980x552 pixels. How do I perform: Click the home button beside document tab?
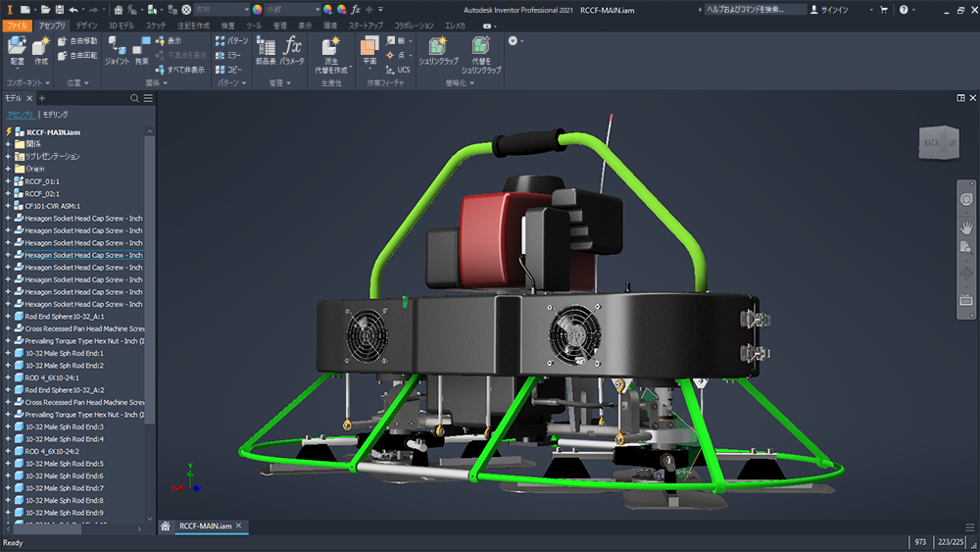(x=165, y=526)
